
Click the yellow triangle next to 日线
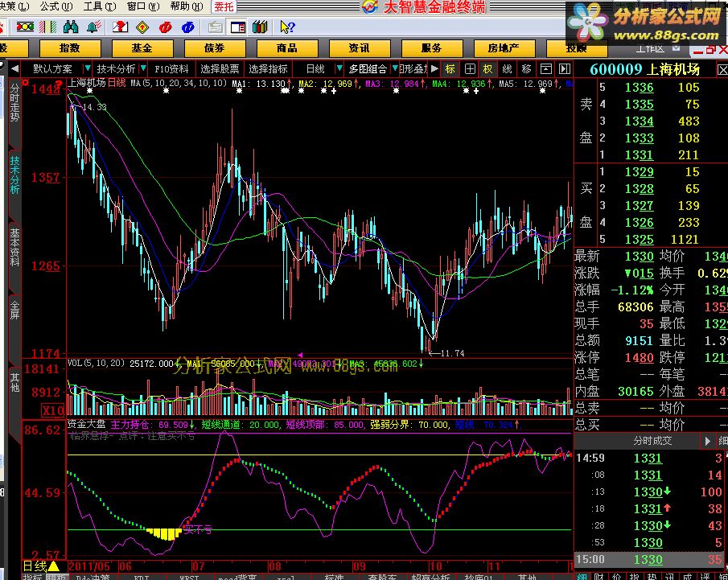(53, 566)
